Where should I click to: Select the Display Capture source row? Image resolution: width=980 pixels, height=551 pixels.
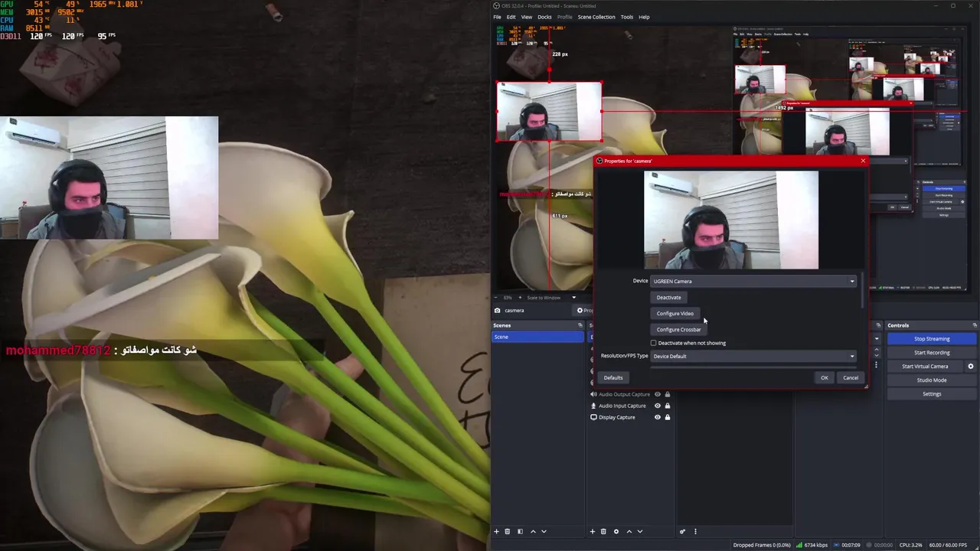pyautogui.click(x=629, y=417)
